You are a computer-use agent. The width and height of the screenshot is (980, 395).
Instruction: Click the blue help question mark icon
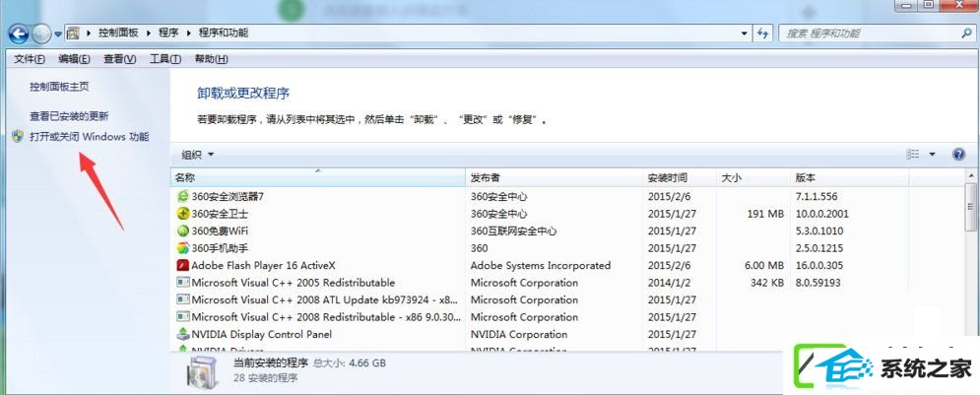tap(958, 155)
